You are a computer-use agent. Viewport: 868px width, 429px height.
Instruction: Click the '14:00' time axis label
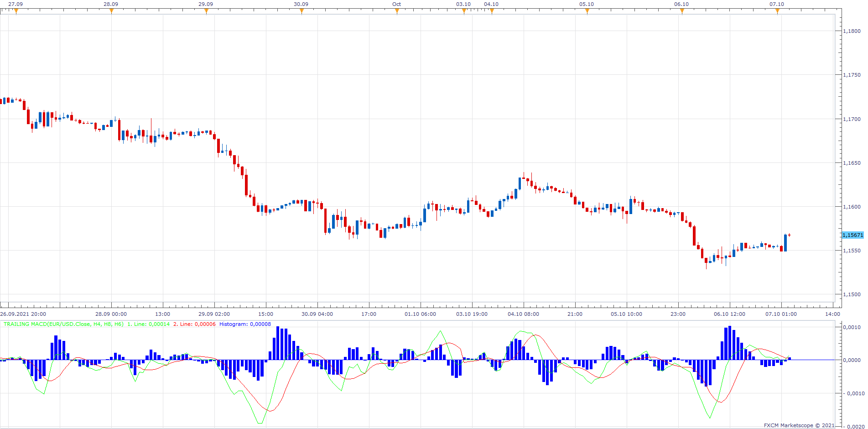pyautogui.click(x=833, y=314)
